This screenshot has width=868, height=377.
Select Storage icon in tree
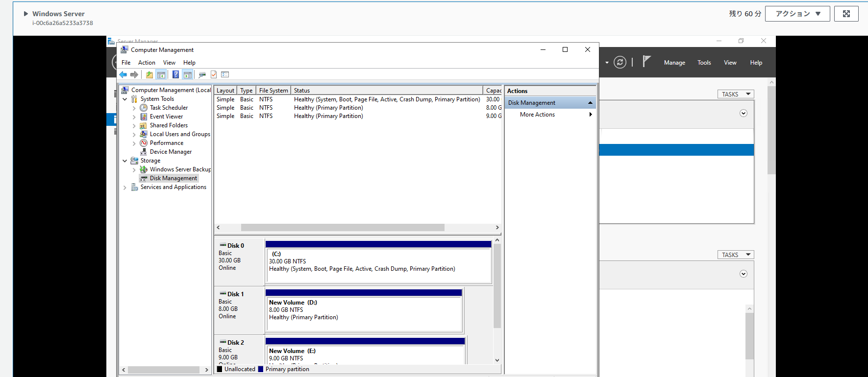[x=134, y=161]
